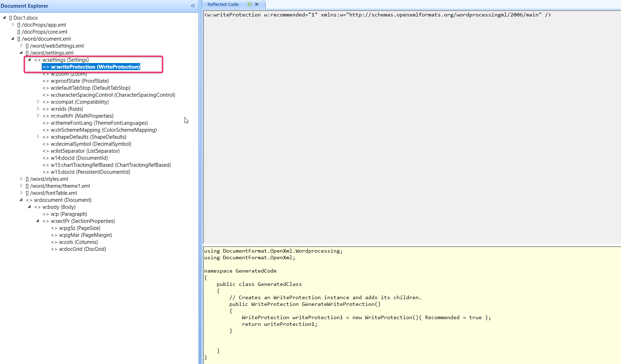
Task: Click the {} icon beside Doc1.docx
Action: (10, 18)
